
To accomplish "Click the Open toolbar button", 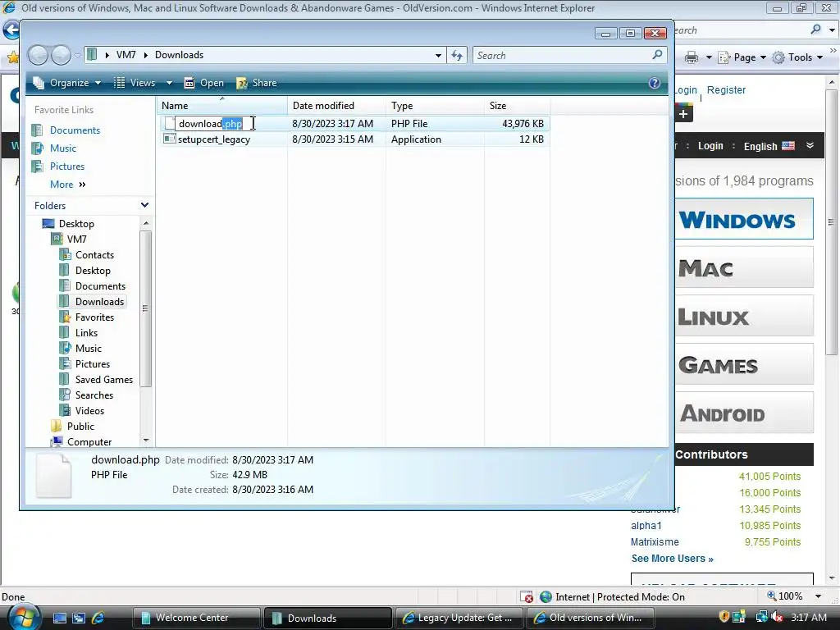I will coord(204,83).
